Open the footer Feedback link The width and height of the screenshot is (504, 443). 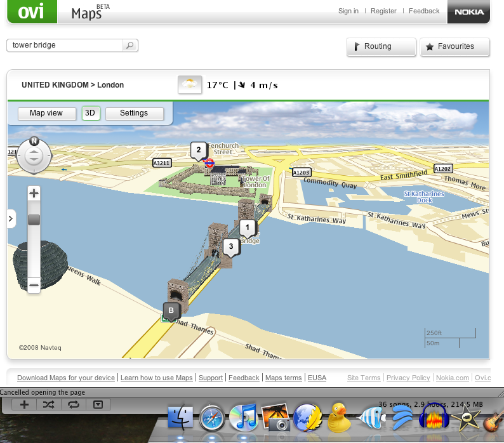pos(244,378)
